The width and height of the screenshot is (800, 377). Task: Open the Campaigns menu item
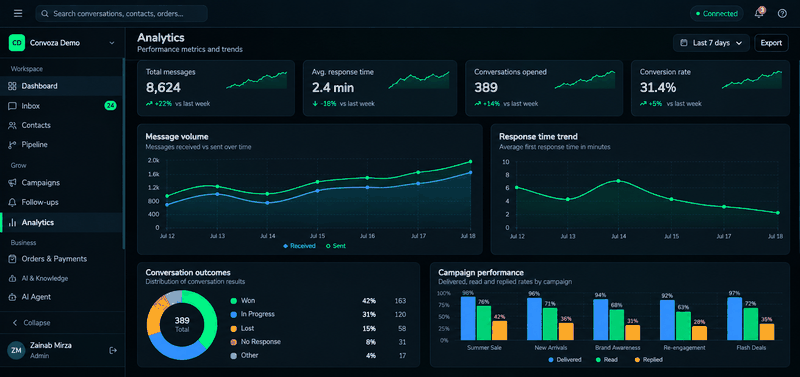point(61,183)
